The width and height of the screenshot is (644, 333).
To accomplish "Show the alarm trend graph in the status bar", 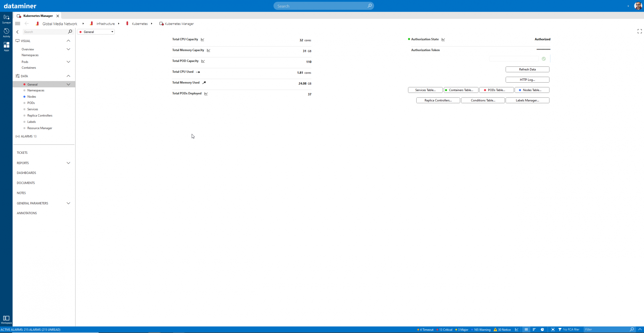I will (517, 329).
